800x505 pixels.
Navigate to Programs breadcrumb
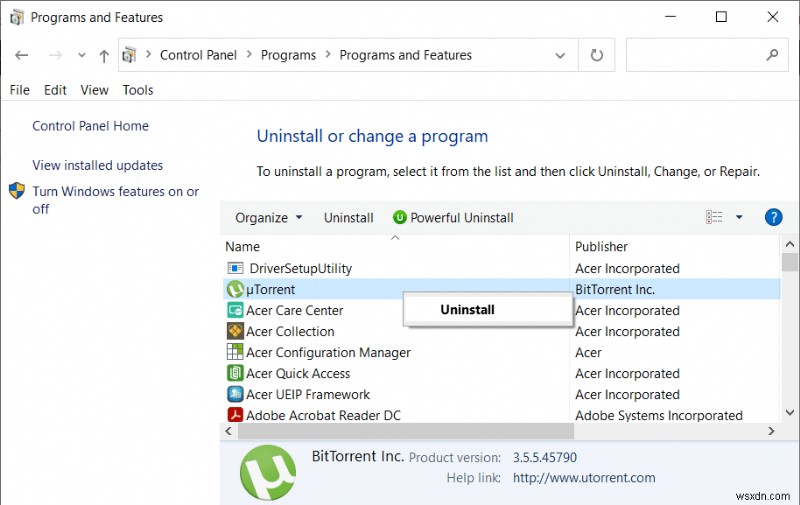pyautogui.click(x=288, y=55)
